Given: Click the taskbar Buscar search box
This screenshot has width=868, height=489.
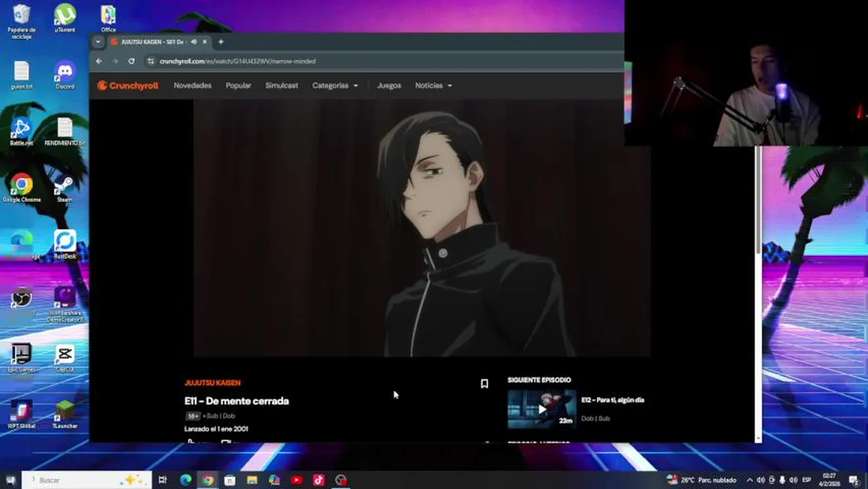Looking at the screenshot, I should [x=86, y=480].
